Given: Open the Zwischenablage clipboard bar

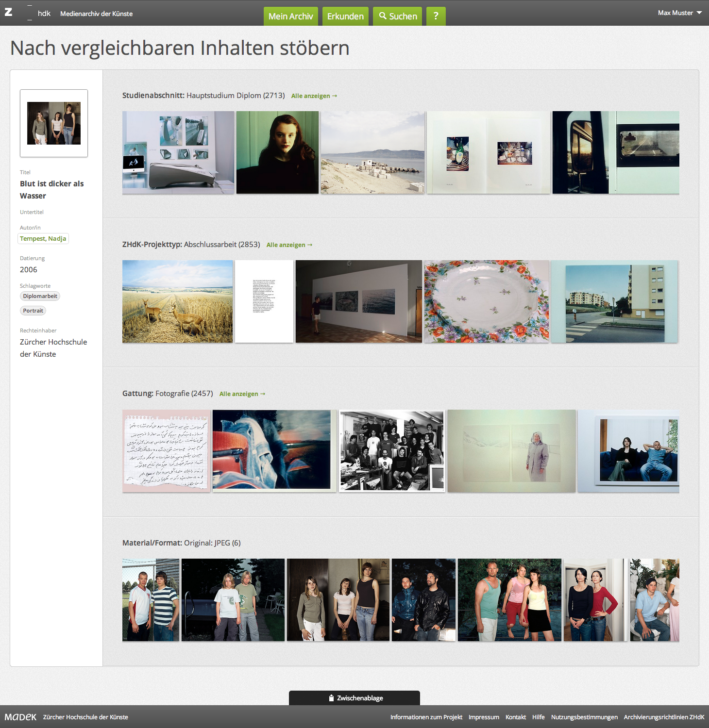Looking at the screenshot, I should tap(354, 698).
